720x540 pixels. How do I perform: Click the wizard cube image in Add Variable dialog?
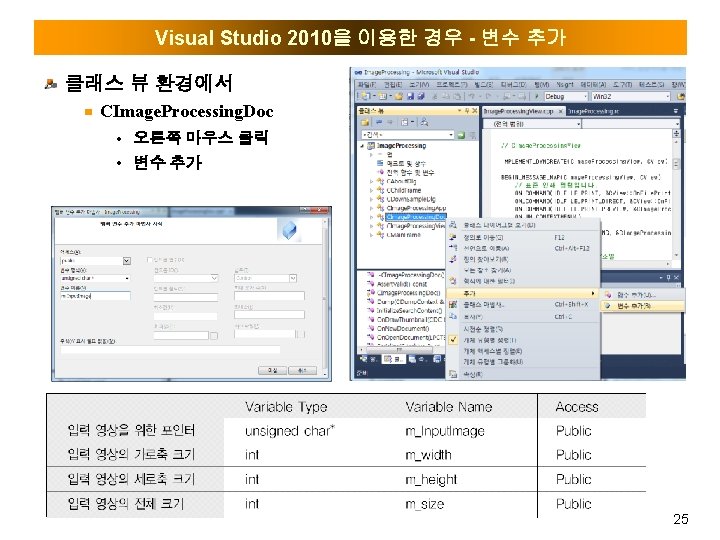click(289, 230)
